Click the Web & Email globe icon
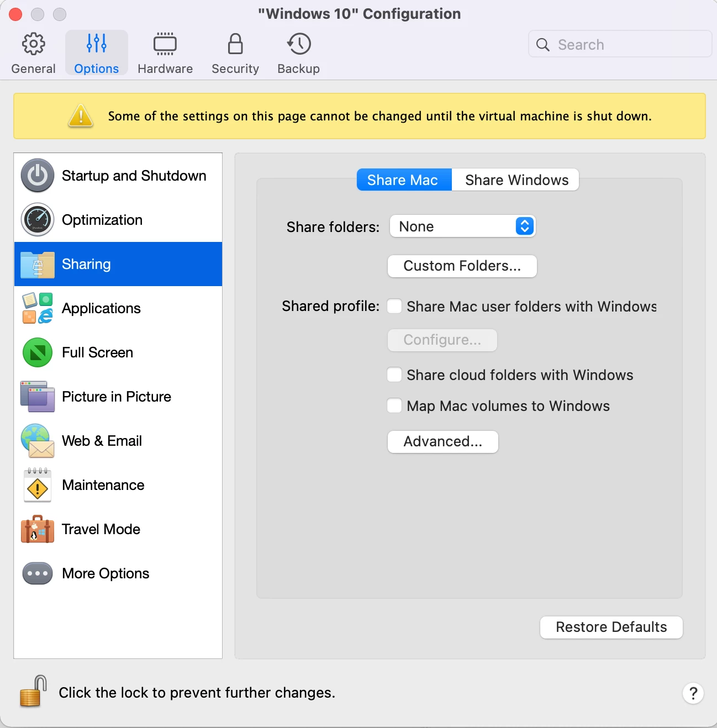This screenshot has height=728, width=717. pos(38,441)
